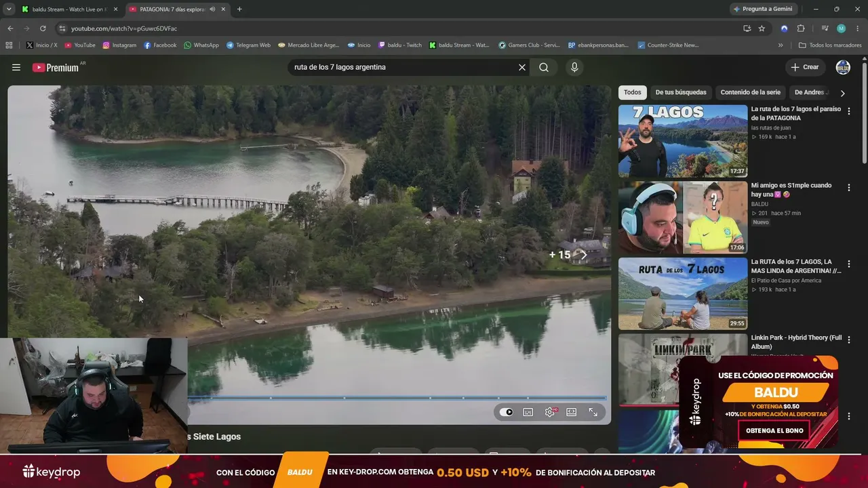Click the 'OBTENGA EL BONO' button
This screenshot has height=488, width=868.
tap(774, 430)
